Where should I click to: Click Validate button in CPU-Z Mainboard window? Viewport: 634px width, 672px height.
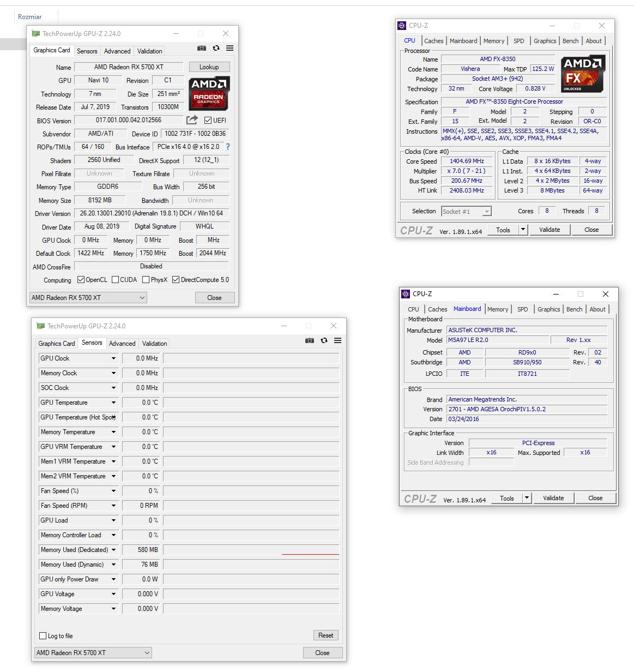553,498
